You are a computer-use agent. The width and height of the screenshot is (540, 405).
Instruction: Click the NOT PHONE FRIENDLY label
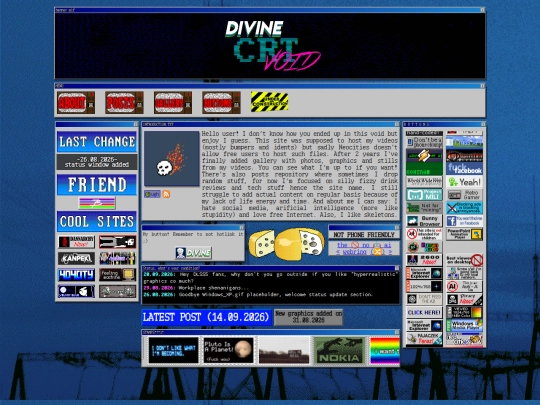[x=364, y=235]
